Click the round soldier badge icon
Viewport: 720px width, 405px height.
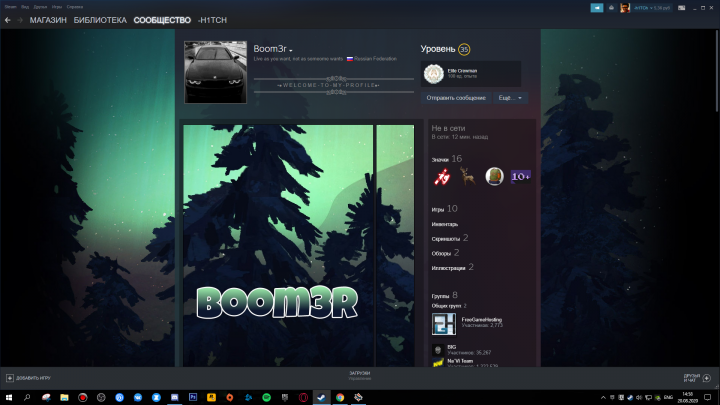click(494, 176)
